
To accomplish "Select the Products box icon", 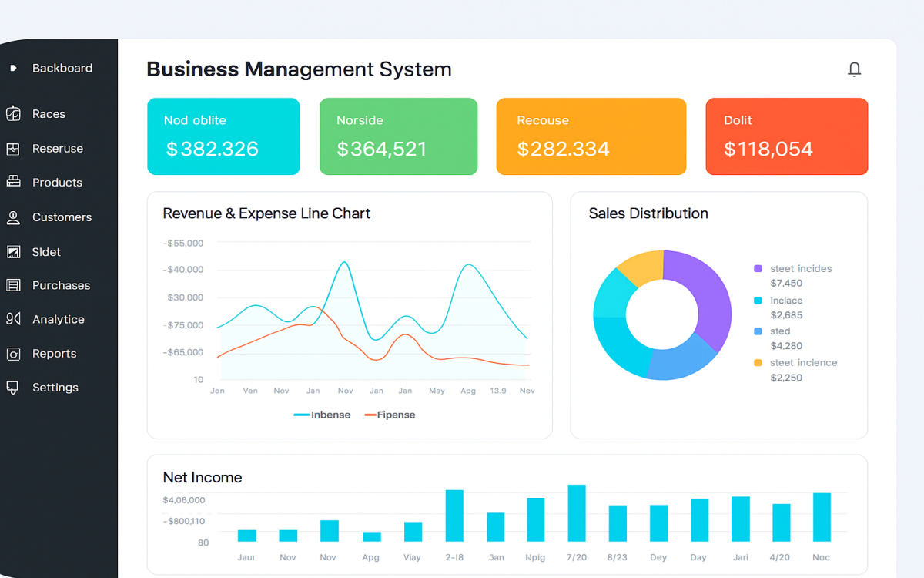I will (x=13, y=183).
